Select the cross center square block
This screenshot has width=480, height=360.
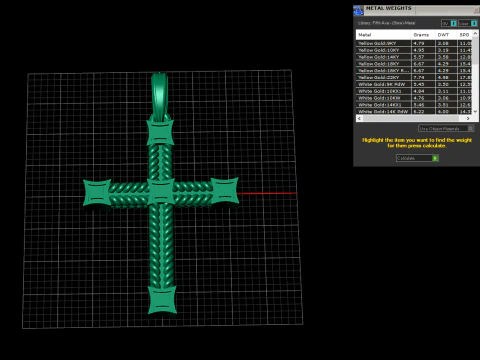[161, 192]
